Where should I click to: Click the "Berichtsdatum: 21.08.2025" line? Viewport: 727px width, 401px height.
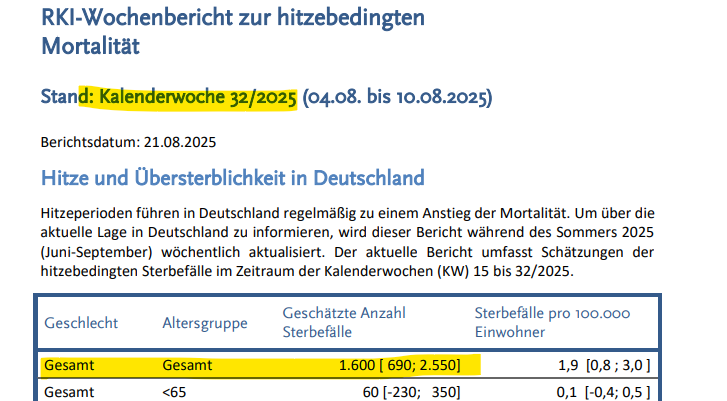point(129,141)
